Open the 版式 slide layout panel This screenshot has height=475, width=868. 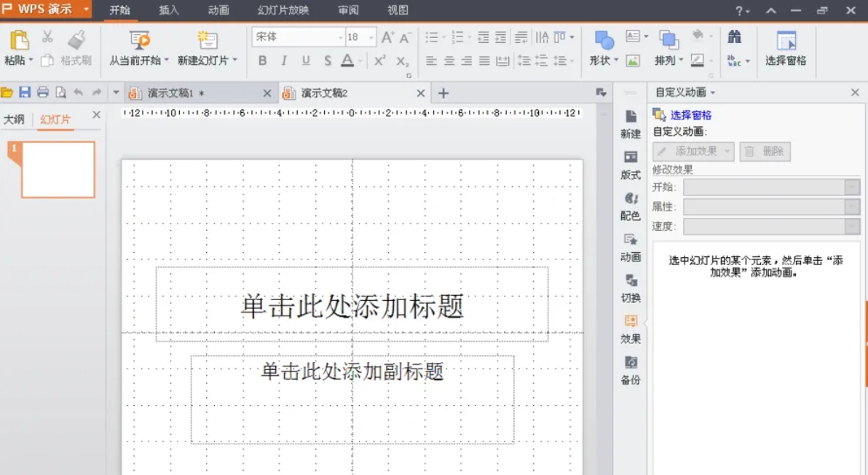pos(631,165)
